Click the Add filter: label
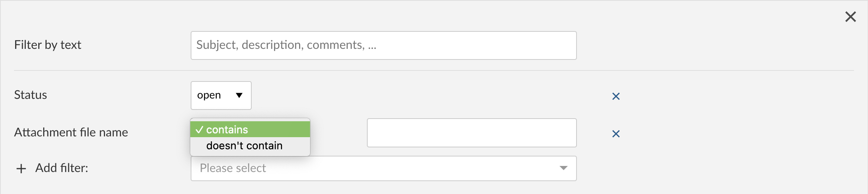 tap(62, 168)
